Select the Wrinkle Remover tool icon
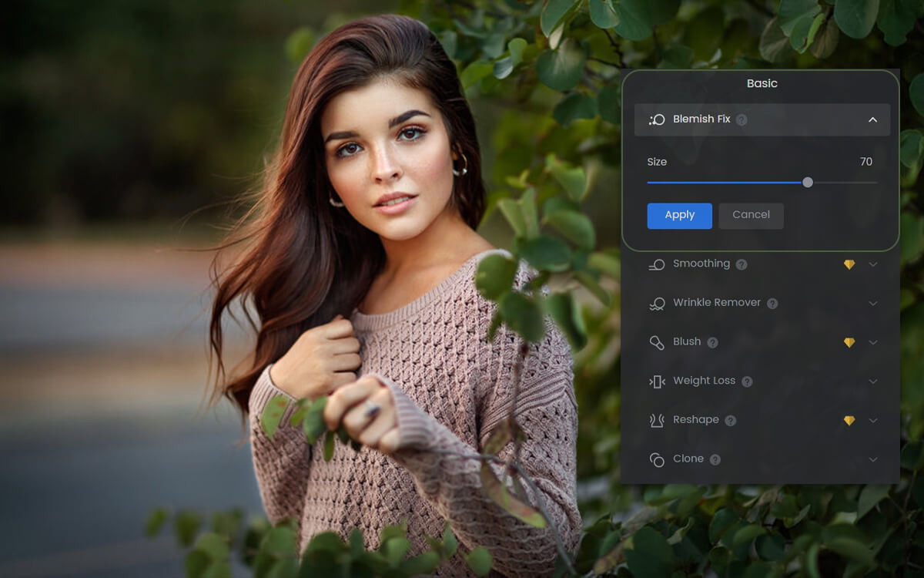Image resolution: width=924 pixels, height=578 pixels. pos(658,302)
